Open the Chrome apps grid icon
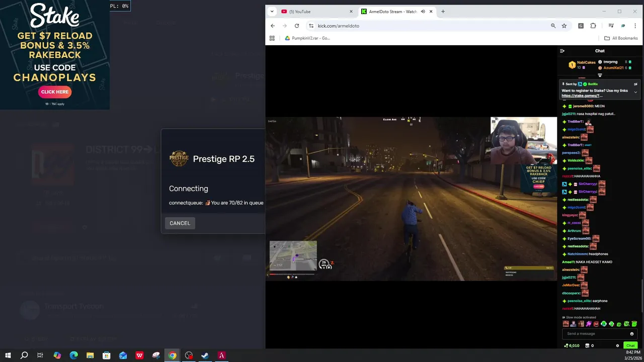 pyautogui.click(x=272, y=38)
